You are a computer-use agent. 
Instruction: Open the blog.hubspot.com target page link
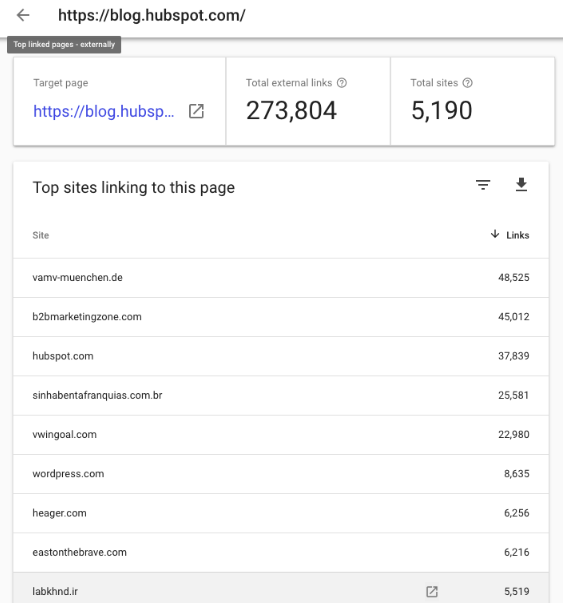click(103, 112)
